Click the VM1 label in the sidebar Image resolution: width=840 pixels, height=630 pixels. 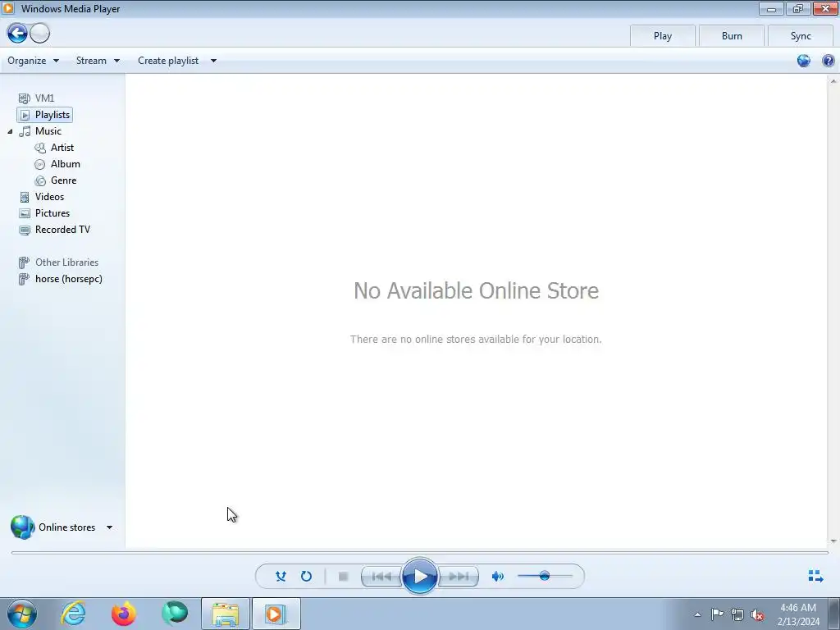(44, 98)
